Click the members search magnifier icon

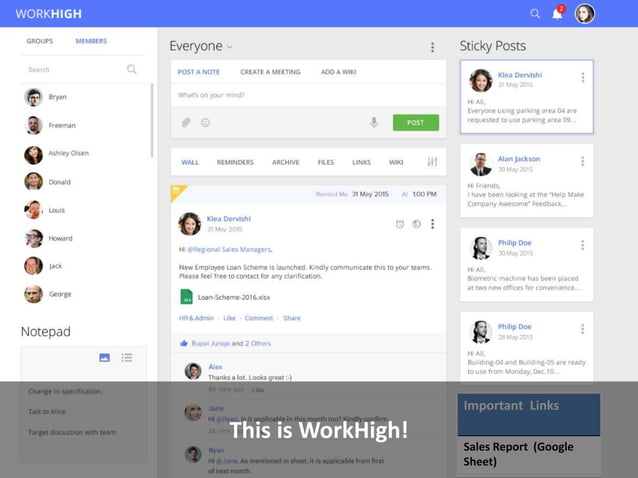131,69
